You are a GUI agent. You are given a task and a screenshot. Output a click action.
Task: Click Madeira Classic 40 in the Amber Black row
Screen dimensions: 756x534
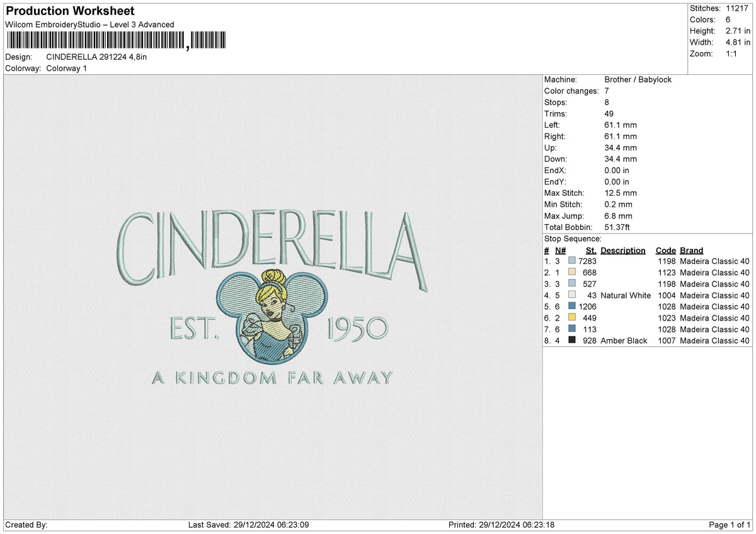pyautogui.click(x=715, y=341)
